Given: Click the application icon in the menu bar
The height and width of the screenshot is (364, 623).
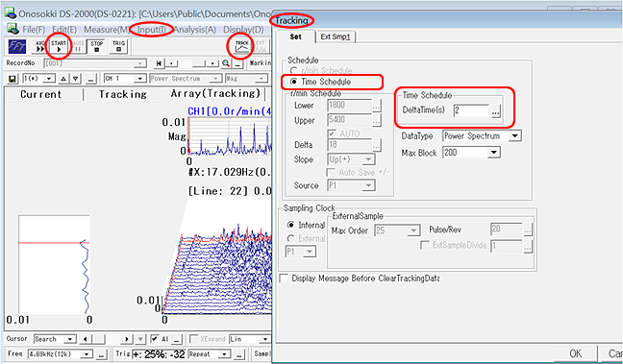Looking at the screenshot, I should point(12,30).
